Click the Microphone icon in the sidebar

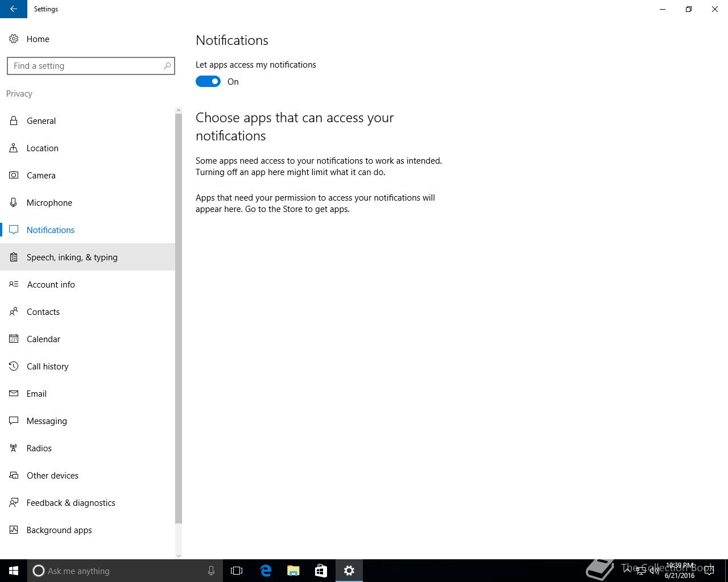tap(14, 202)
